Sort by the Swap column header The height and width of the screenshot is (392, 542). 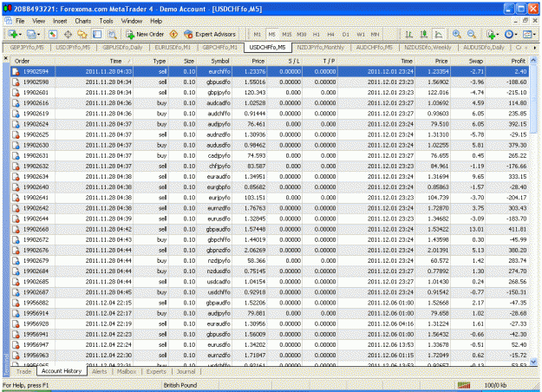pos(467,62)
